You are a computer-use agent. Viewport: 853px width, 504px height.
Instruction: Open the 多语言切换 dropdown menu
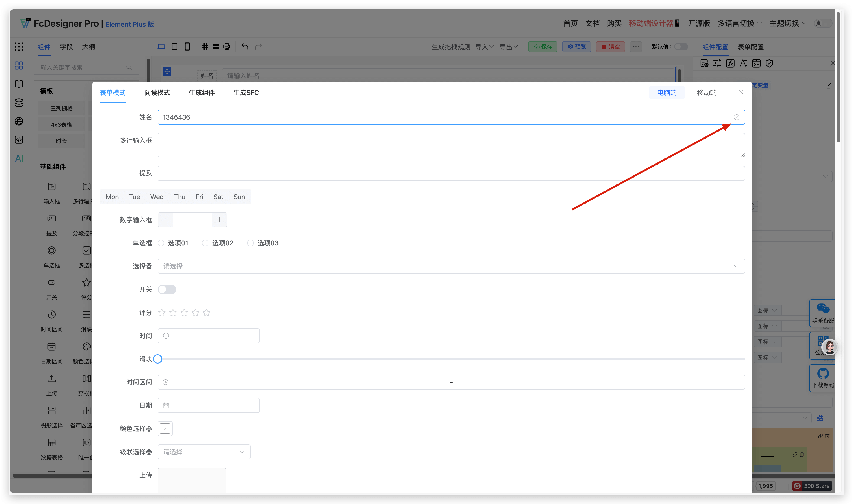coord(739,23)
